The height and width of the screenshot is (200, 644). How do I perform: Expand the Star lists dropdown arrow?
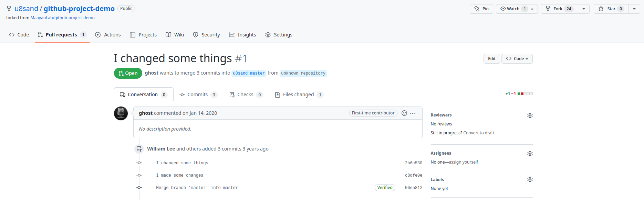[x=634, y=9]
